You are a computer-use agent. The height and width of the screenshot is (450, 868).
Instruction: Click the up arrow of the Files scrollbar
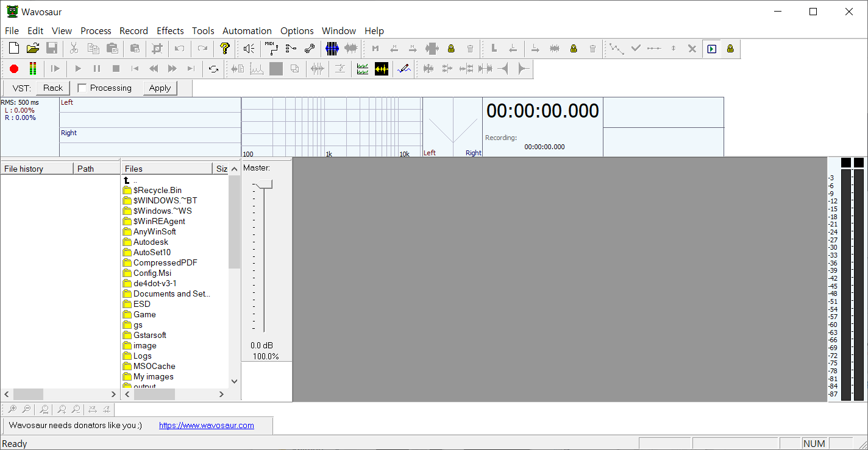[235, 169]
